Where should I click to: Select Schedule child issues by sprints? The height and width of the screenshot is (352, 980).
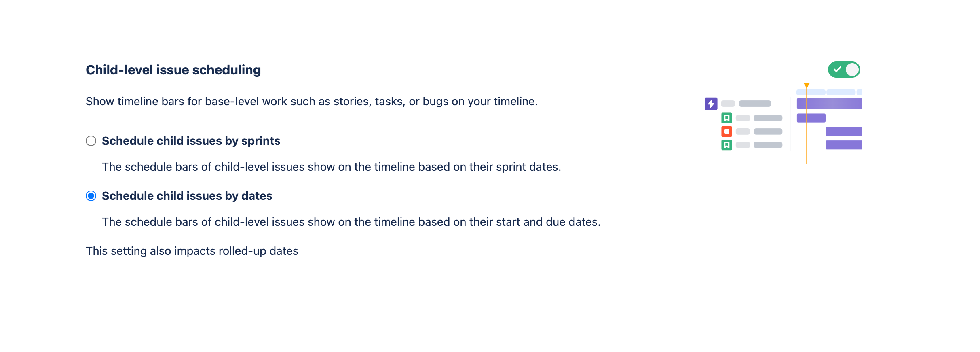(91, 141)
